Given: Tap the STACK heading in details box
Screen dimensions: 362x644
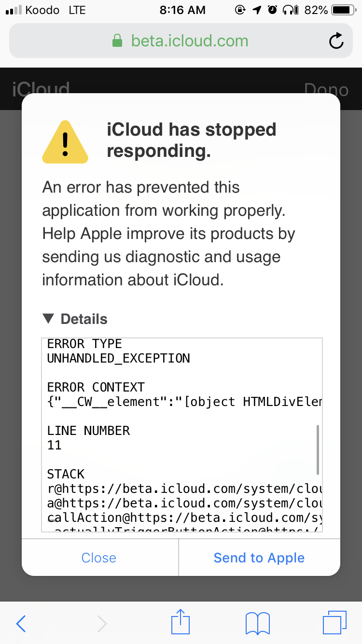Looking at the screenshot, I should [66, 474].
